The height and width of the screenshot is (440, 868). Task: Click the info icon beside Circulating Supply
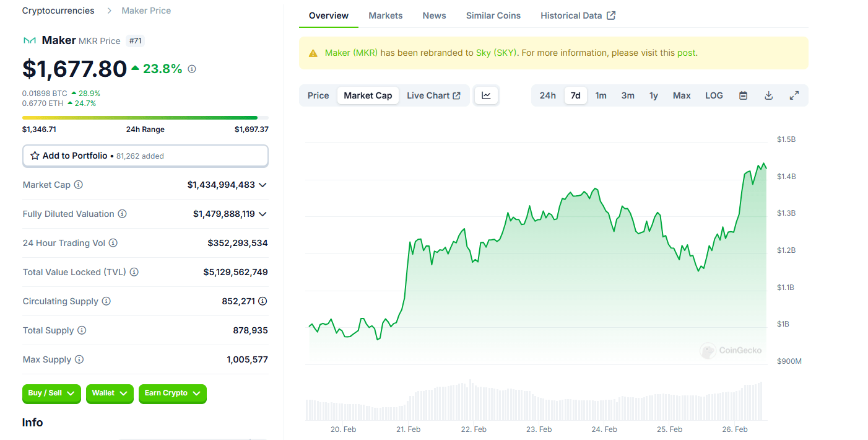pos(105,301)
